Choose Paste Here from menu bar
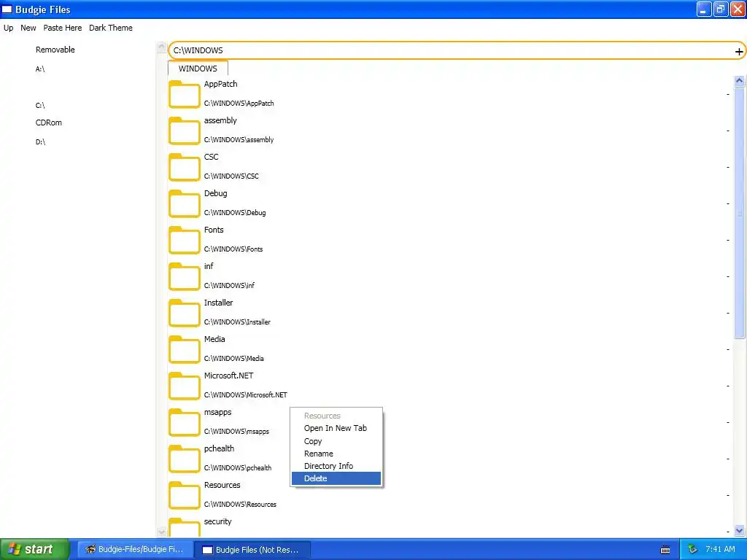The height and width of the screenshot is (560, 747). click(x=63, y=28)
